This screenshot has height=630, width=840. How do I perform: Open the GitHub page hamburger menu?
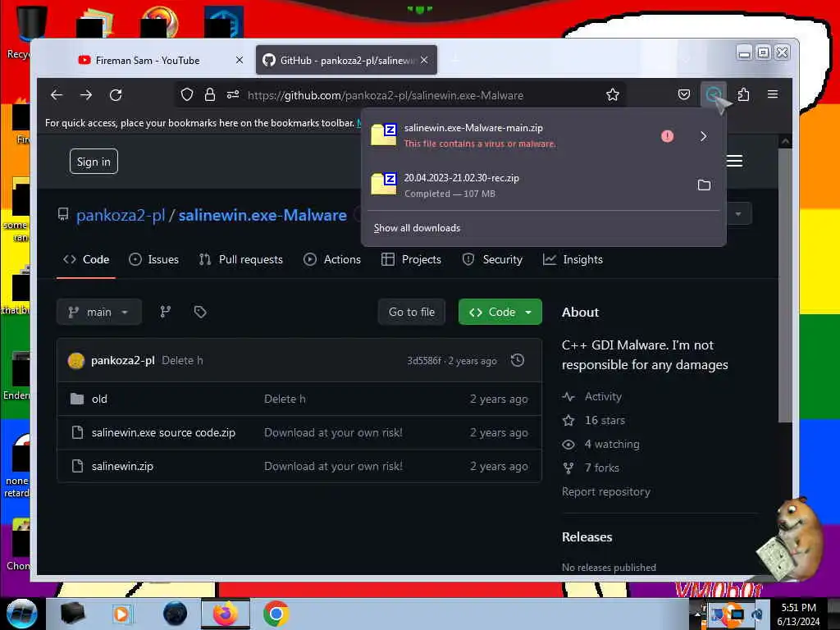click(x=734, y=161)
